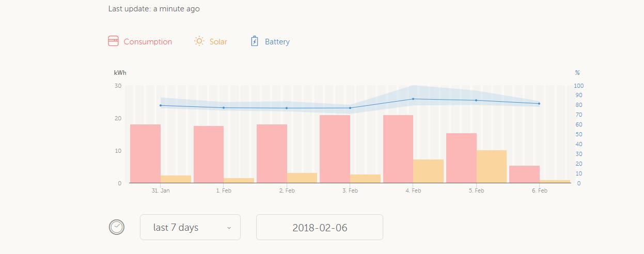Click the dropdown chevron arrow
Screen dimensions: 644x254
coord(229,228)
